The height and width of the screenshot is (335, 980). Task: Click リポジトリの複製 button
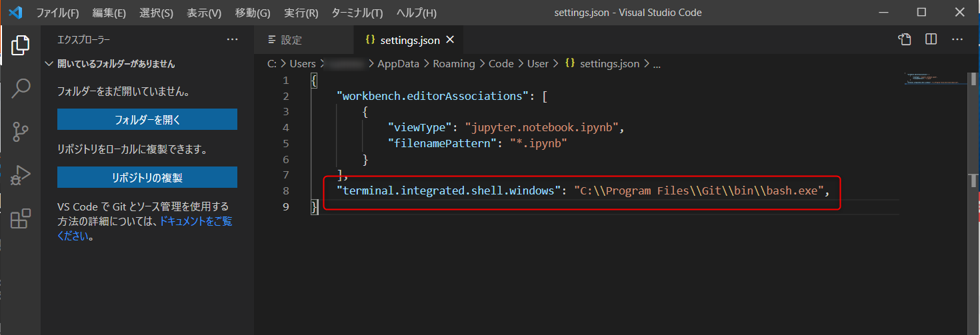[147, 177]
